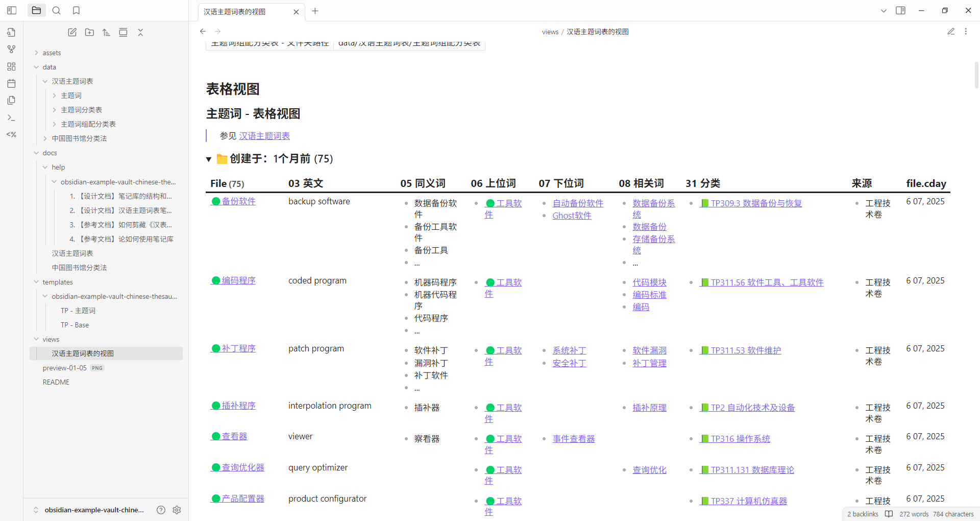Open the command palette icon
The image size is (980, 521).
point(11,117)
